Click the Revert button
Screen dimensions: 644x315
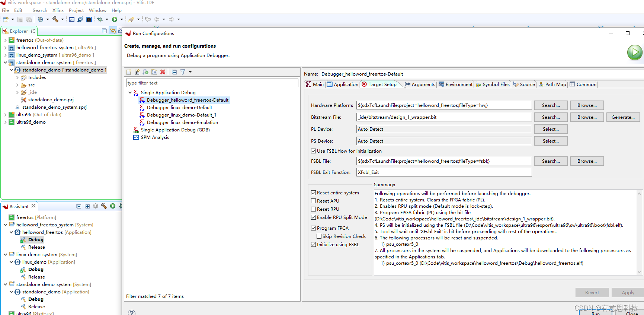click(x=592, y=293)
